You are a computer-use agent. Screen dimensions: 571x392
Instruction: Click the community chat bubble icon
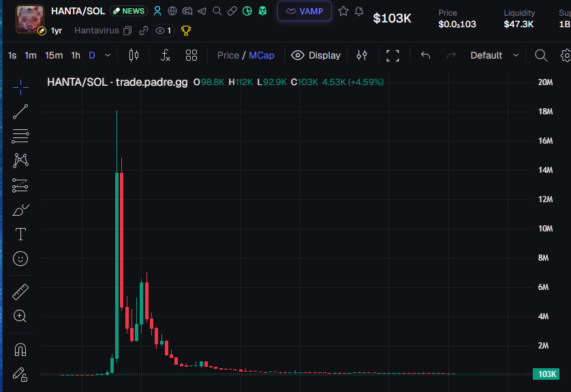pyautogui.click(x=187, y=11)
